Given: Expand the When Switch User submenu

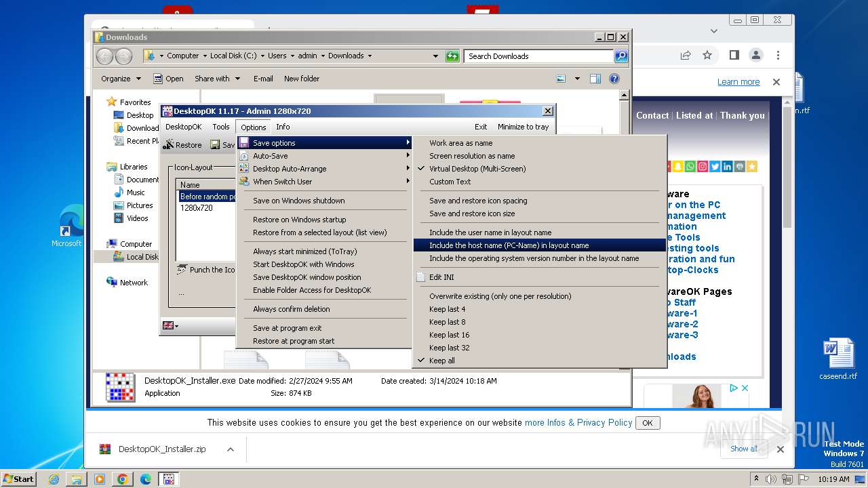Looking at the screenshot, I should tap(324, 182).
